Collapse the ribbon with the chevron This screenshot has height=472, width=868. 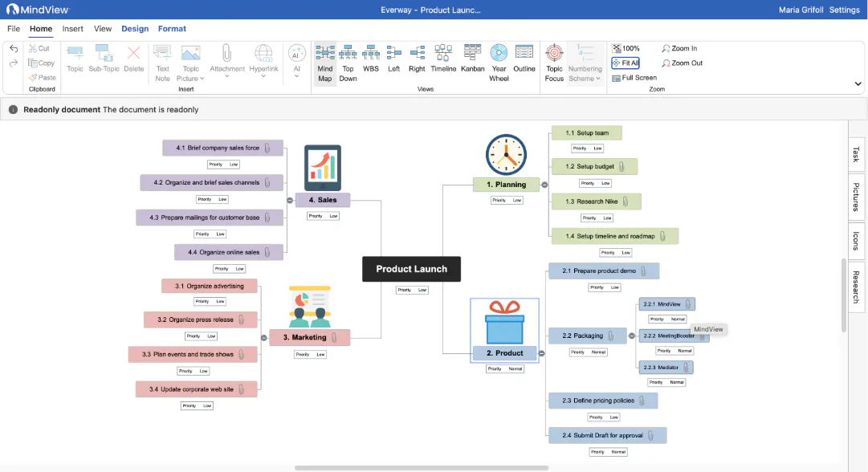[x=858, y=84]
